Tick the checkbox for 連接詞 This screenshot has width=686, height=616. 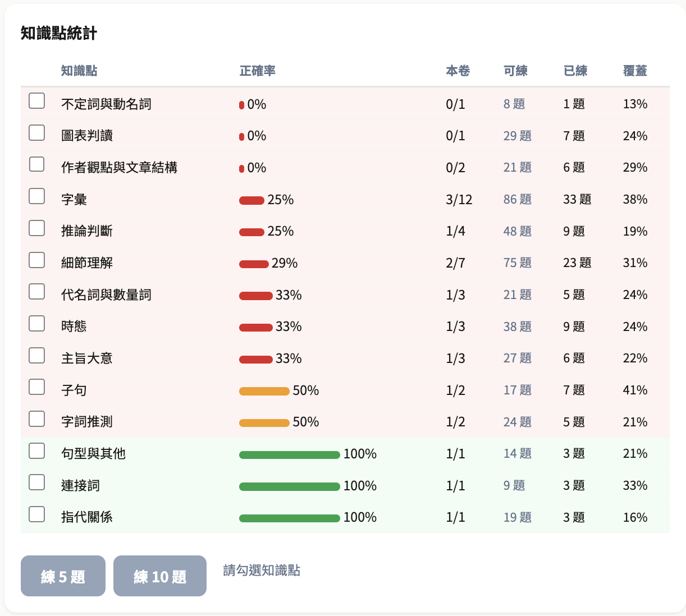(36, 482)
